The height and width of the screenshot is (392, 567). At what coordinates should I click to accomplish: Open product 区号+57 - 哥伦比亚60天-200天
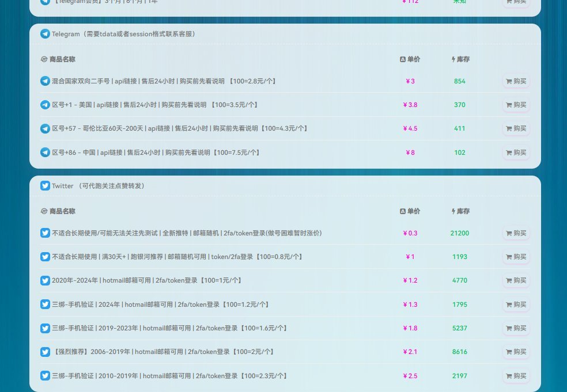[x=180, y=128]
